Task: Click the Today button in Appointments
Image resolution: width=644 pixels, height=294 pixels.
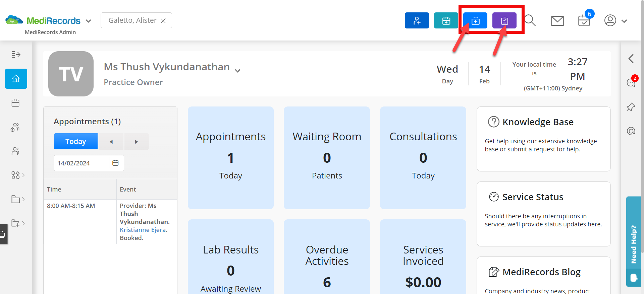Action: pyautogui.click(x=75, y=141)
